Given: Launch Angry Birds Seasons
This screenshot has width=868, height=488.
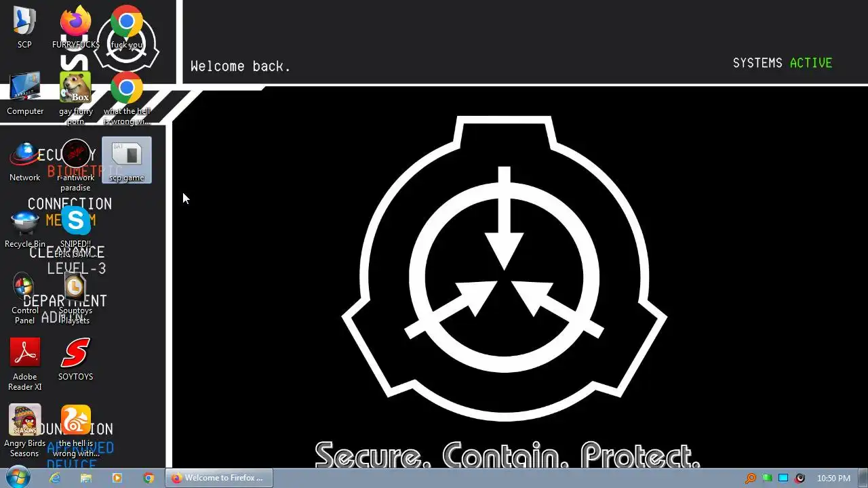Looking at the screenshot, I should coord(24,431).
